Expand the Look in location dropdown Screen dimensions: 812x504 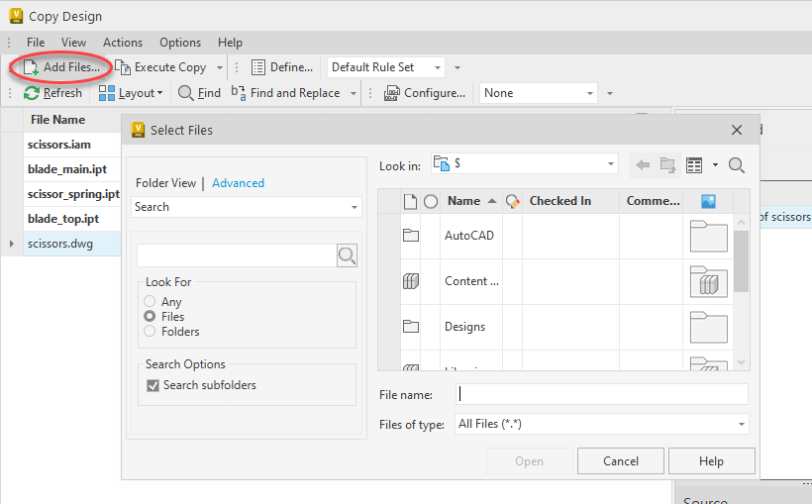click(x=611, y=163)
